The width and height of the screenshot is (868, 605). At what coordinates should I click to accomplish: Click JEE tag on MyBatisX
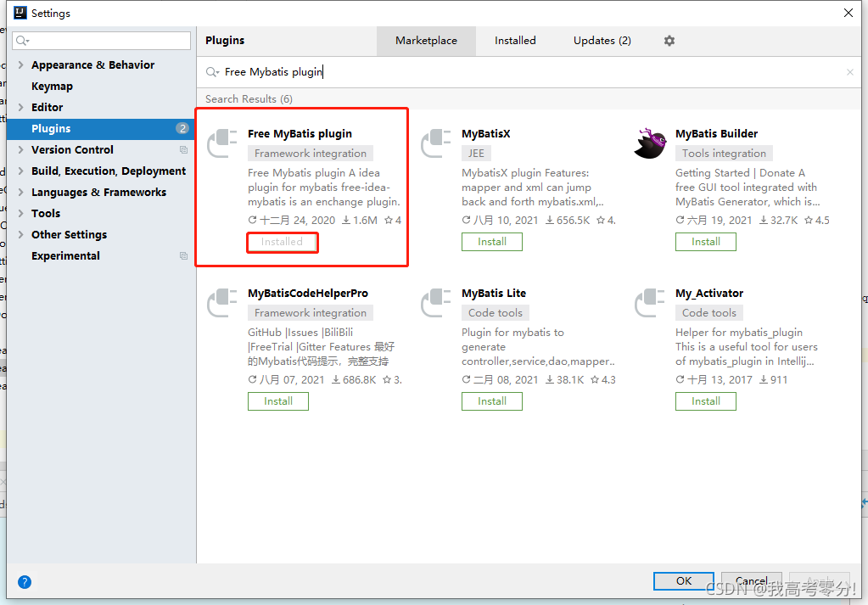[476, 154]
